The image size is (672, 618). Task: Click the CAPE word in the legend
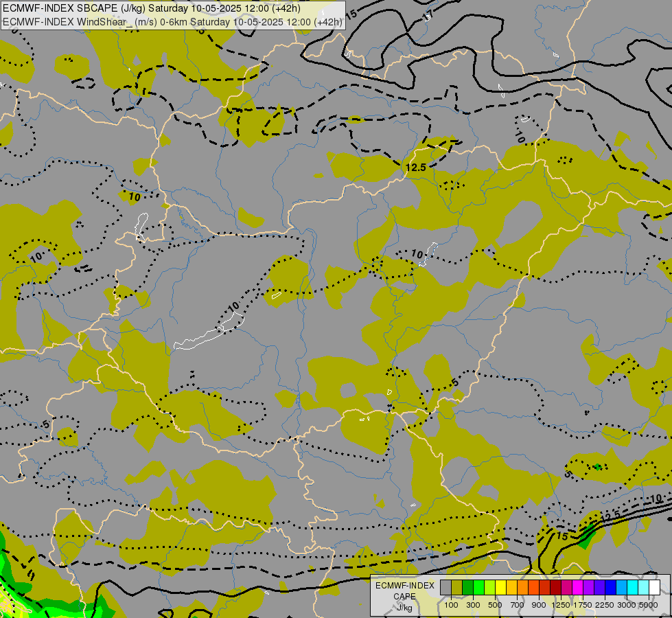tap(404, 597)
